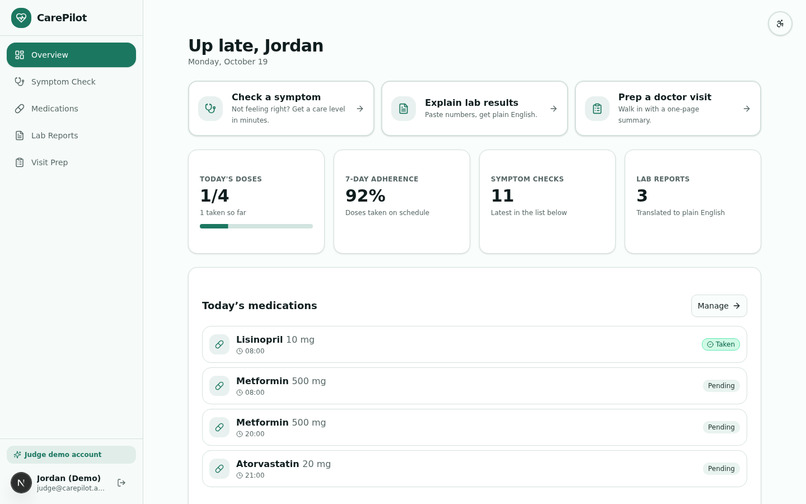Image resolution: width=806 pixels, height=504 pixels.
Task: Click the Monday, October 19 date text
Action: pyautogui.click(x=228, y=62)
